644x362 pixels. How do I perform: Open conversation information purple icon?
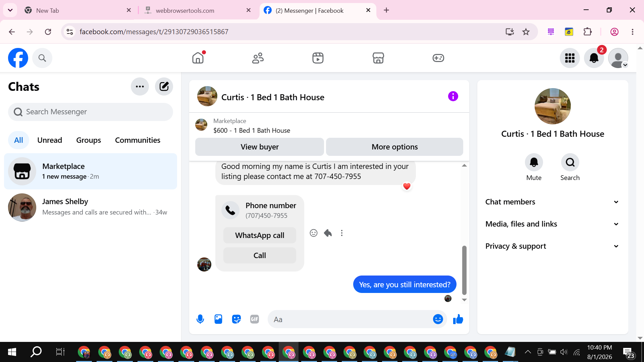453,96
